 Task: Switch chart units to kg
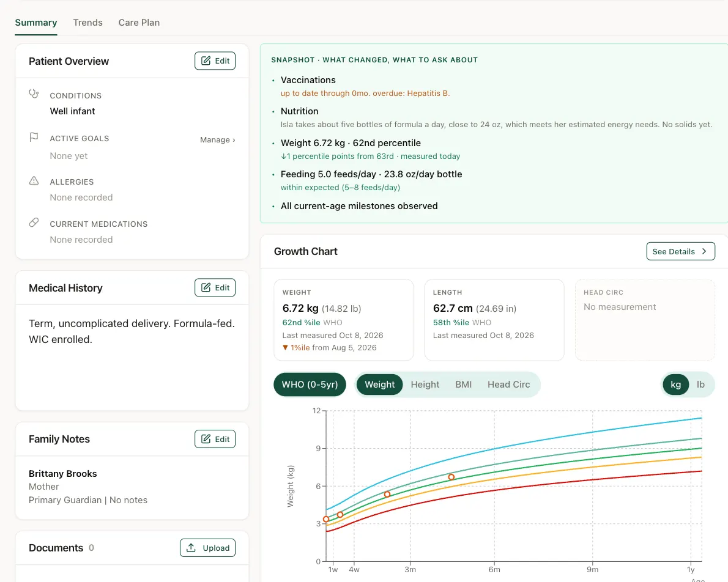coord(675,385)
